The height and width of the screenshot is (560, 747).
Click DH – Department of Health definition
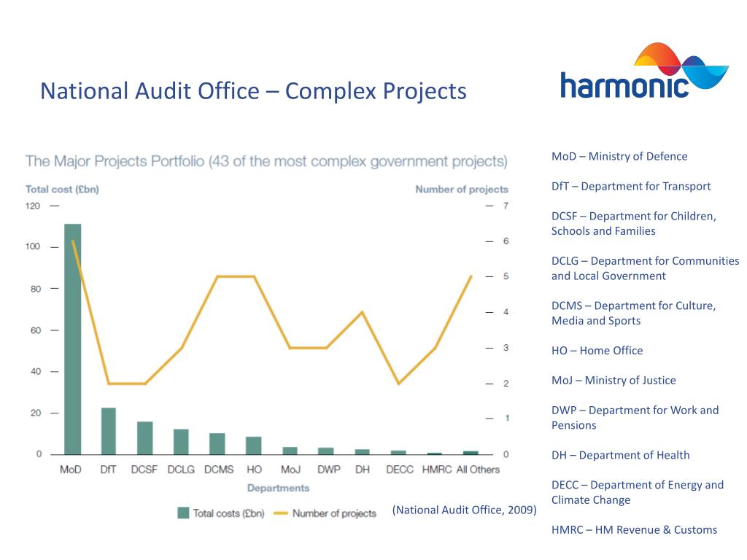click(x=620, y=455)
